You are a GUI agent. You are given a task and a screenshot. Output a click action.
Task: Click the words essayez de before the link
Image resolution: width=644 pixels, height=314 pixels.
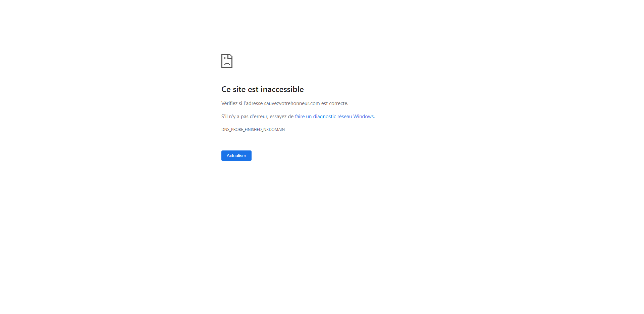pos(282,117)
